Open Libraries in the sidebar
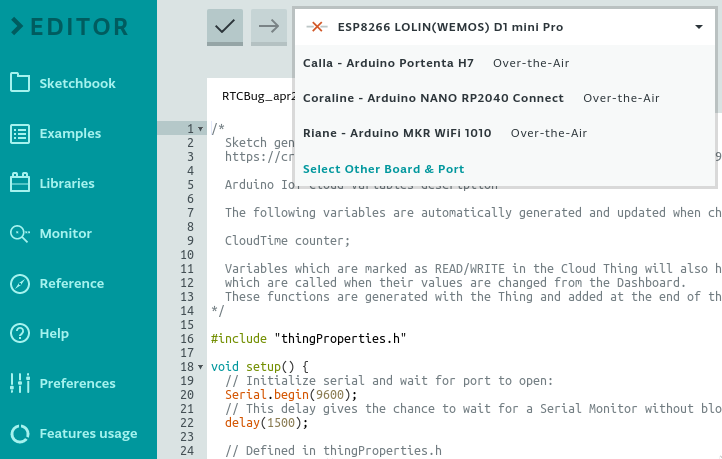Viewport: 722px width, 459px height. [x=67, y=183]
